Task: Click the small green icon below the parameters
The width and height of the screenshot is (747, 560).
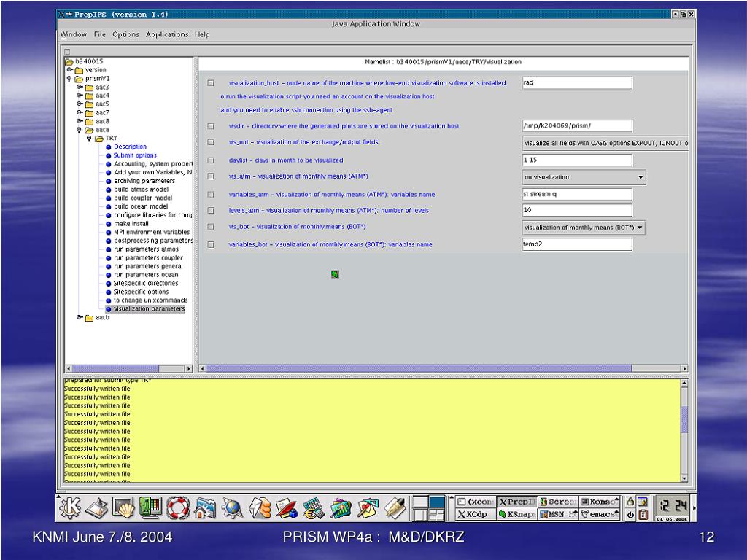Action: [335, 274]
